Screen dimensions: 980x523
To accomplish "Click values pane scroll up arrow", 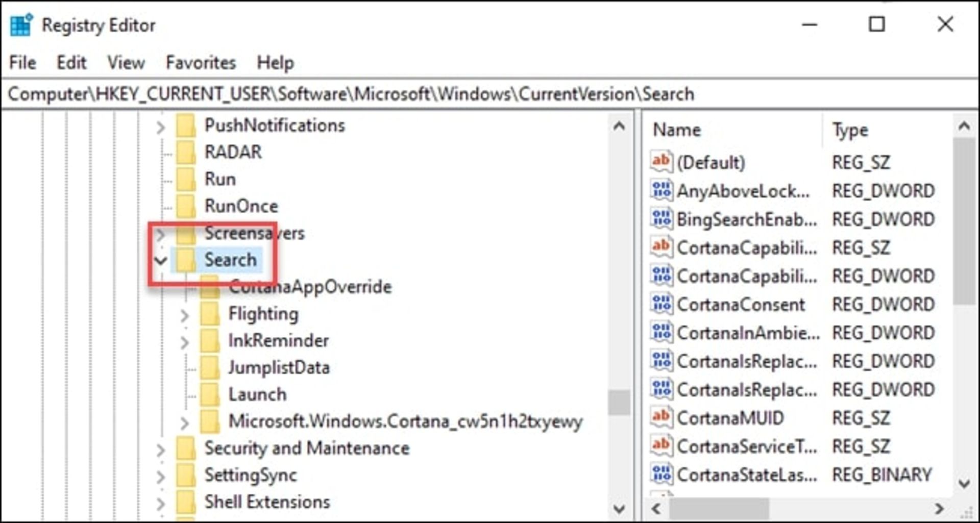I will tap(964, 126).
